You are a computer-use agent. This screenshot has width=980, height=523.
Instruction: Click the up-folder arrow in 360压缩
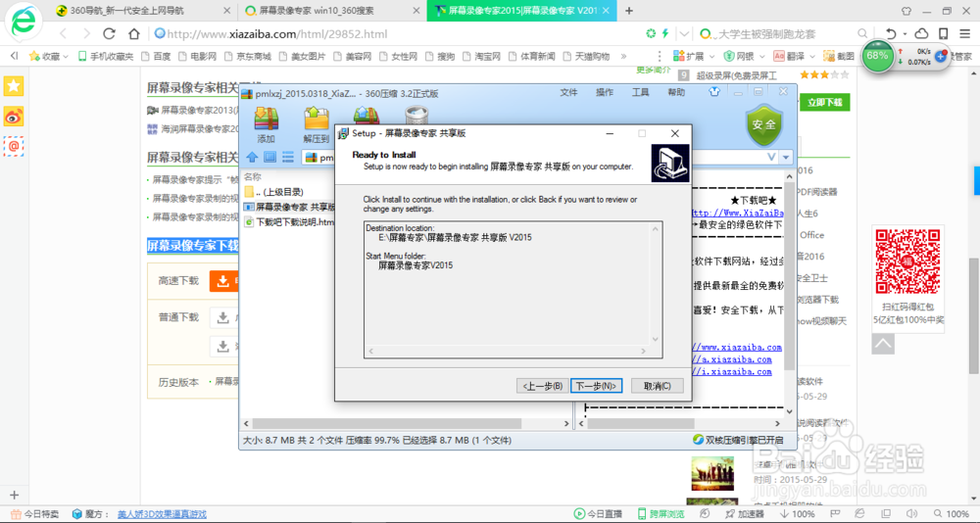point(251,157)
